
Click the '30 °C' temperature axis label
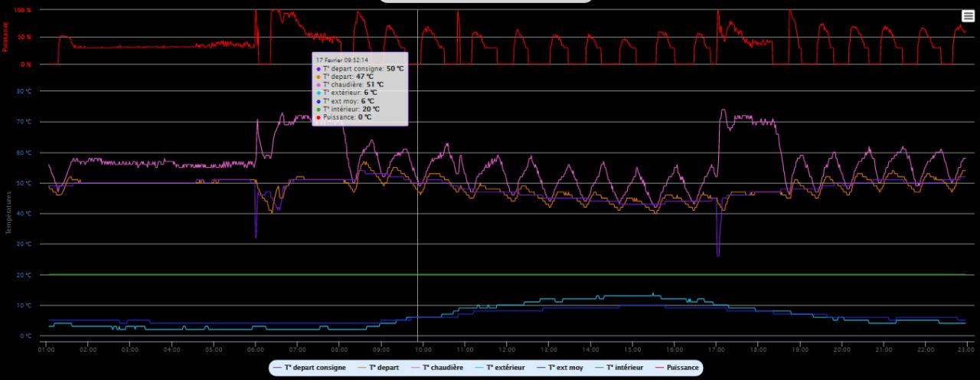click(x=24, y=244)
